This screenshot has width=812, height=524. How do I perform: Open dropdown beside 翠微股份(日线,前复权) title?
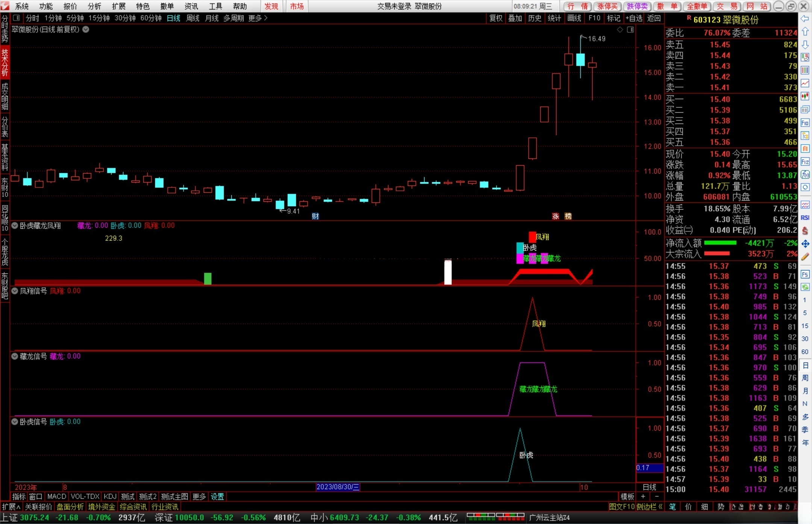click(x=86, y=29)
